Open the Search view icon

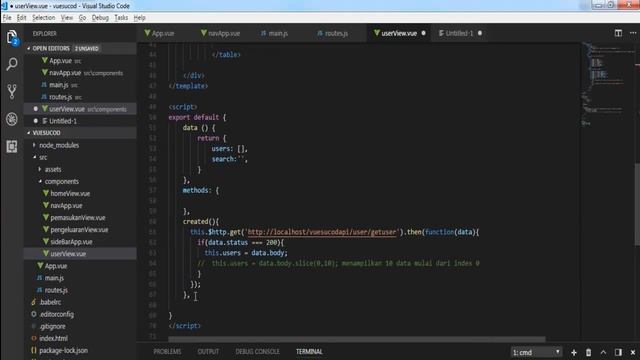click(12, 64)
